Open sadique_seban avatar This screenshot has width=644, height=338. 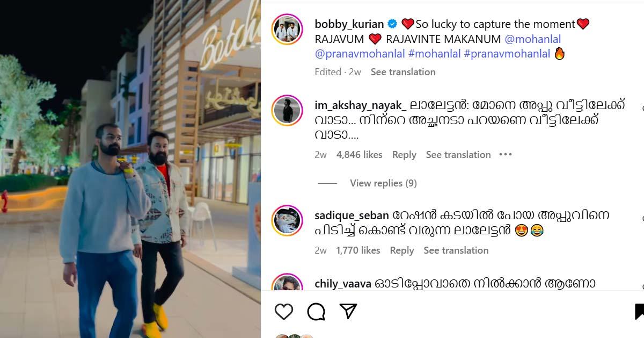click(x=287, y=220)
